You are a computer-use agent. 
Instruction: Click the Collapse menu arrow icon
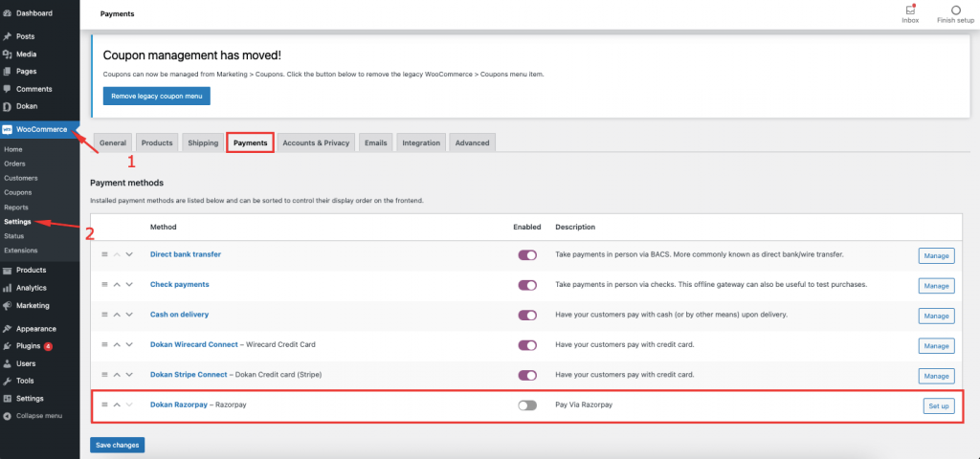pyautogui.click(x=7, y=416)
